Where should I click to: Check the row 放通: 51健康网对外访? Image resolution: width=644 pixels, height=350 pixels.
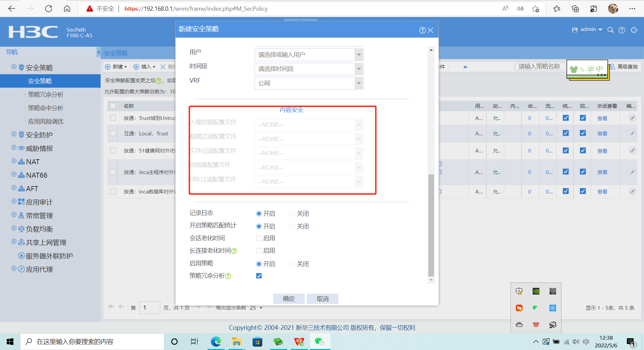click(113, 150)
